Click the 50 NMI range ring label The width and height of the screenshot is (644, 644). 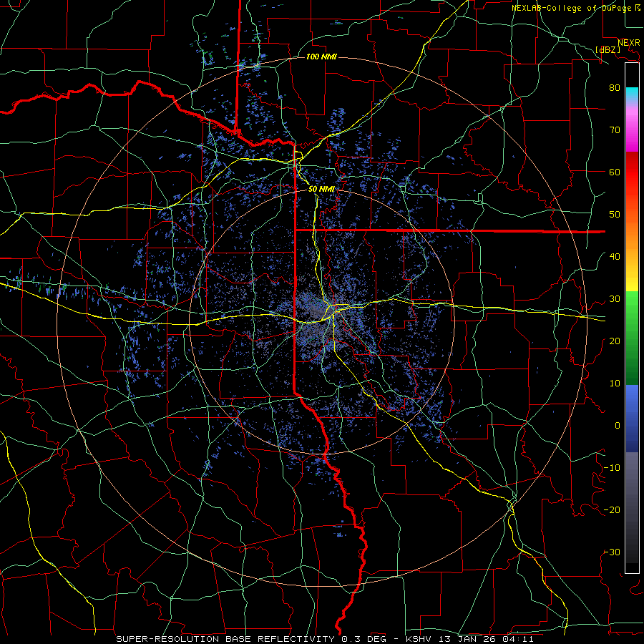(x=321, y=189)
